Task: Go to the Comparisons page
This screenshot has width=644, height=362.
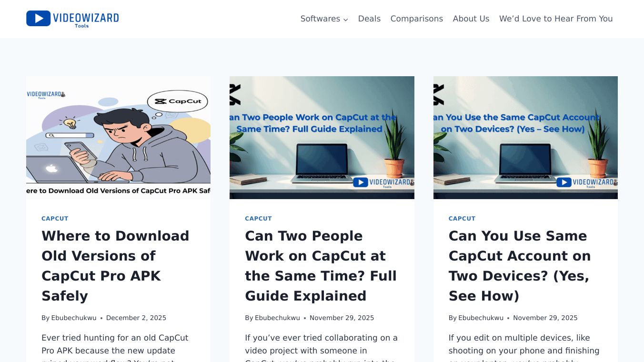Action: tap(416, 19)
